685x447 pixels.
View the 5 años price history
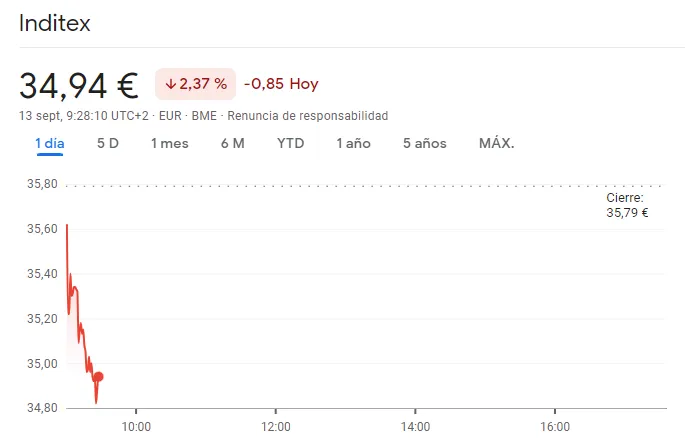[x=425, y=144]
